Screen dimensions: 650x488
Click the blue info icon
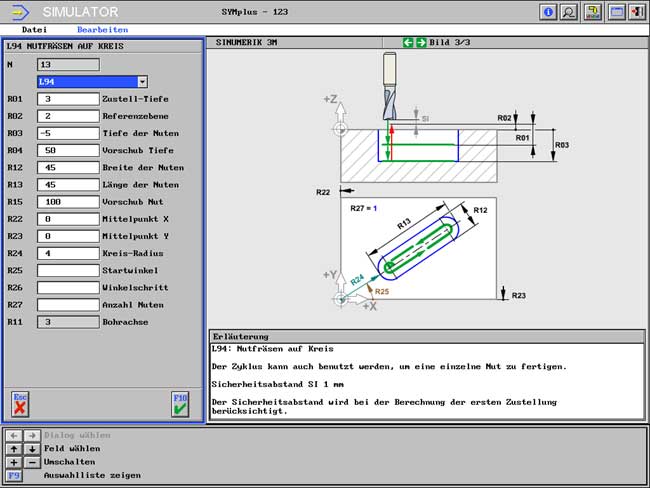pos(548,12)
